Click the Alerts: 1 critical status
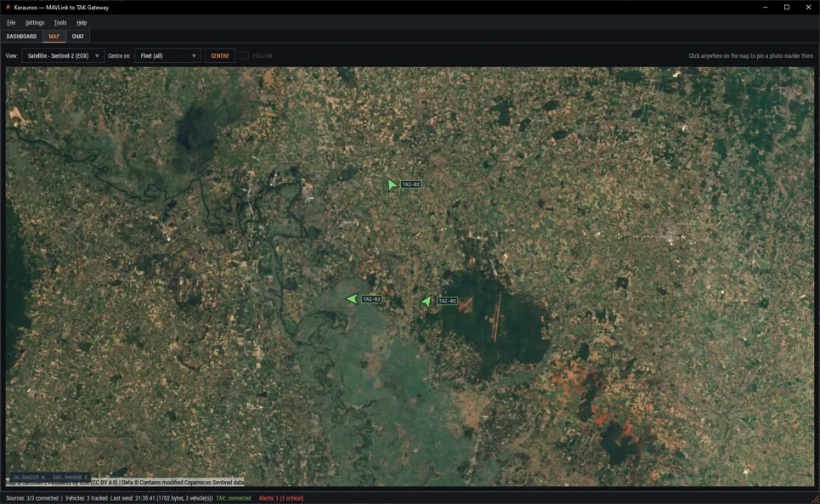 pyautogui.click(x=281, y=498)
